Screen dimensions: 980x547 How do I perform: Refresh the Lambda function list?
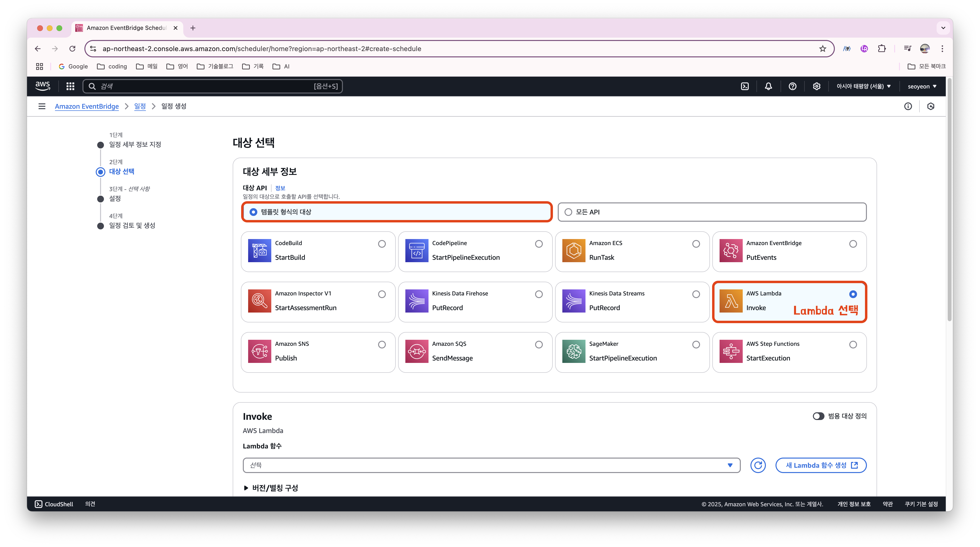coord(758,465)
